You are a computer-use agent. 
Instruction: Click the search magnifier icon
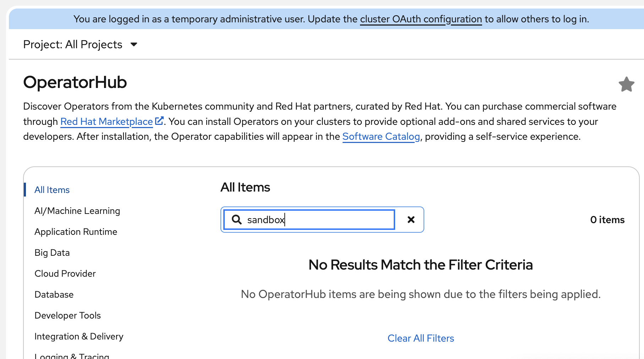(237, 220)
